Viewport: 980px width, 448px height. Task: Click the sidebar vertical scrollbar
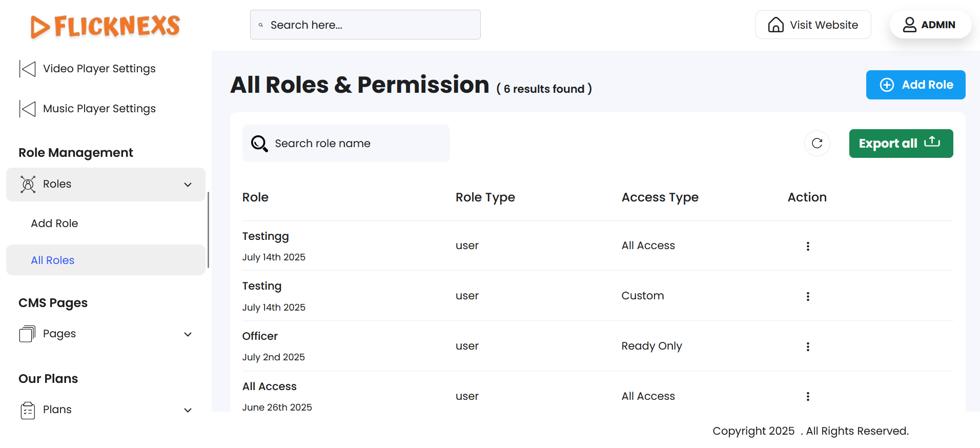coord(208,230)
